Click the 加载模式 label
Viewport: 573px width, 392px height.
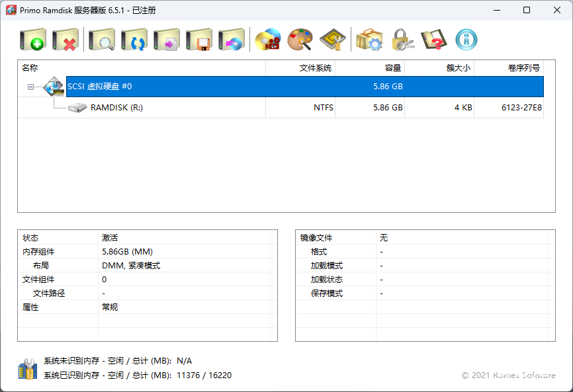pos(327,266)
